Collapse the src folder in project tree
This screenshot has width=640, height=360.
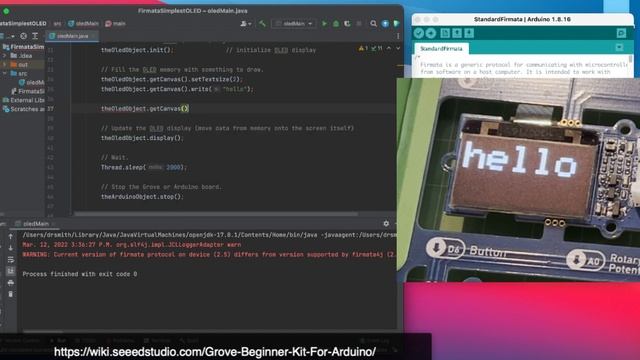pos(5,73)
